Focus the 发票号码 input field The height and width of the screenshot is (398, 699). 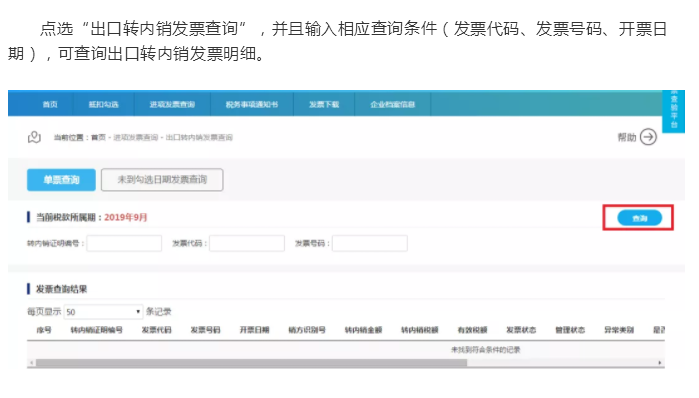(370, 243)
